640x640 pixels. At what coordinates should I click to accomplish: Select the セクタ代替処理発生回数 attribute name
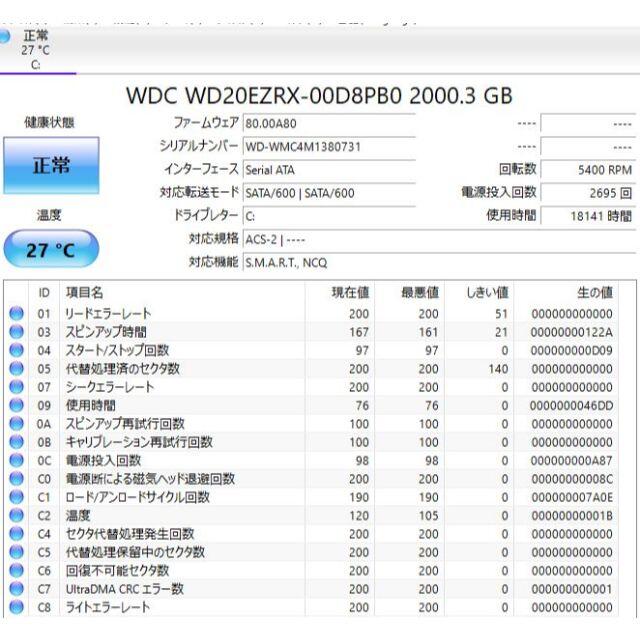tap(130, 534)
